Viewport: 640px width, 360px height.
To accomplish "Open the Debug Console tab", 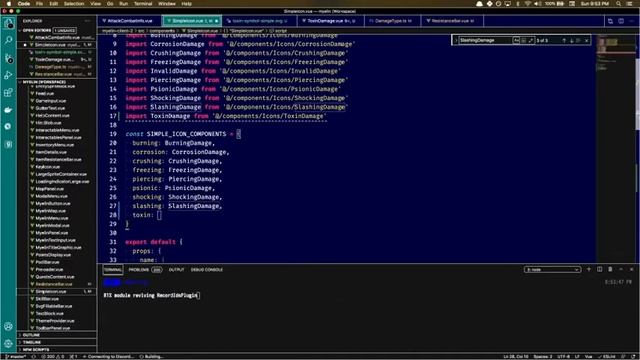I will coord(207,269).
